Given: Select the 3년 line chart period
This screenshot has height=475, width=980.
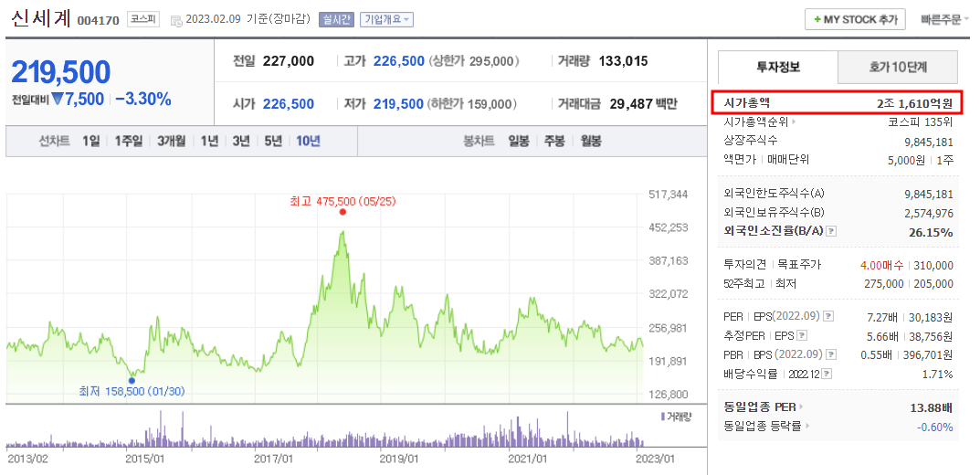Looking at the screenshot, I should pos(240,142).
